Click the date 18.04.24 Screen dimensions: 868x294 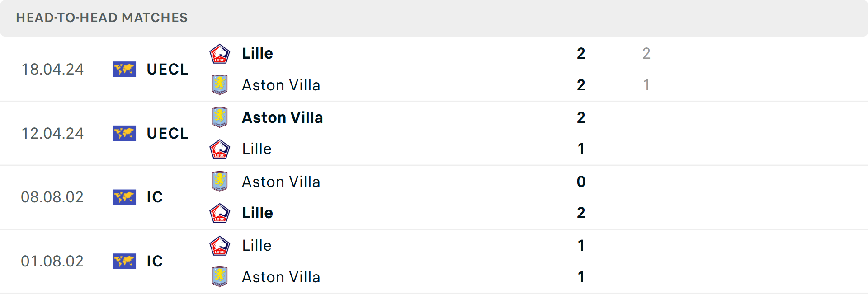click(x=52, y=69)
